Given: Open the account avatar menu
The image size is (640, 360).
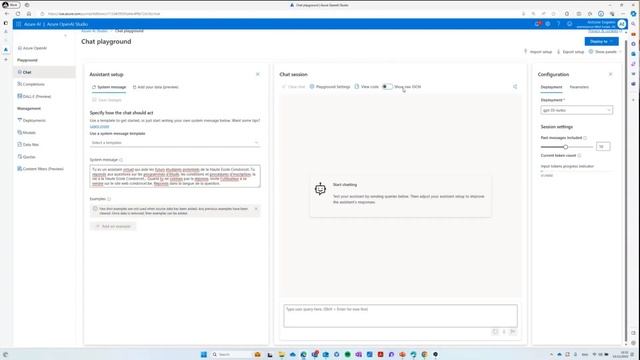Looking at the screenshot, I should point(622,24).
